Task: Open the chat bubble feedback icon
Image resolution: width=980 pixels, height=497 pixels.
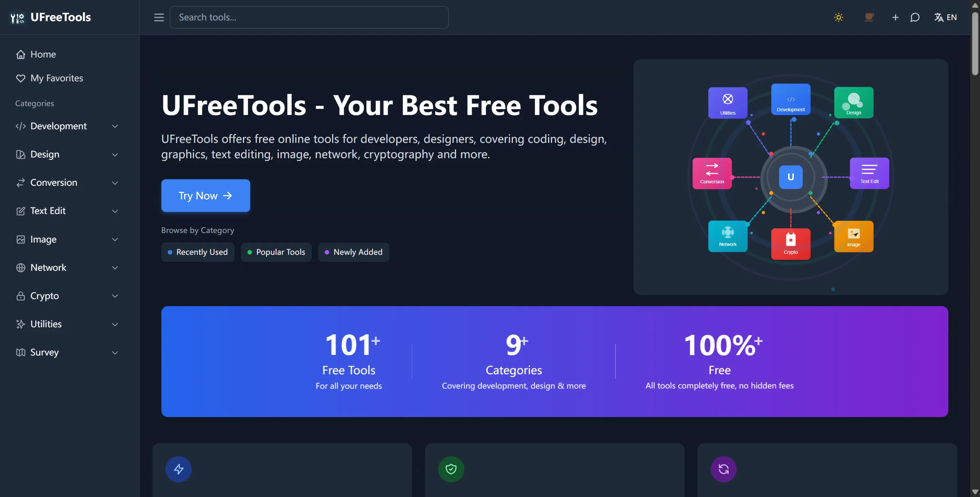Action: tap(915, 17)
